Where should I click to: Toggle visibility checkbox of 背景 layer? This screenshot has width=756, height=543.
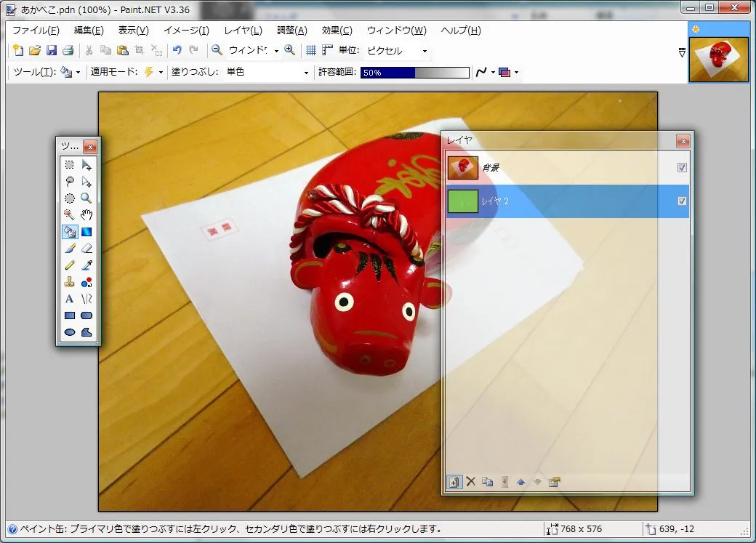(x=682, y=168)
